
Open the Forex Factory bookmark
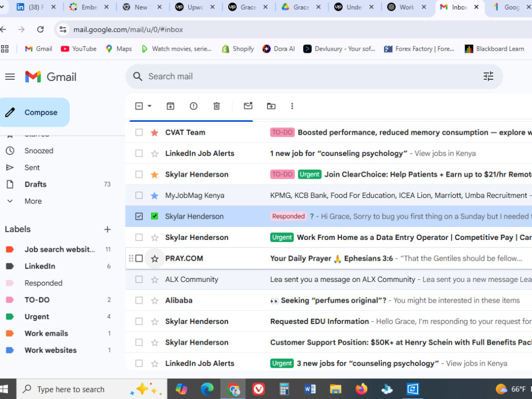pos(419,49)
